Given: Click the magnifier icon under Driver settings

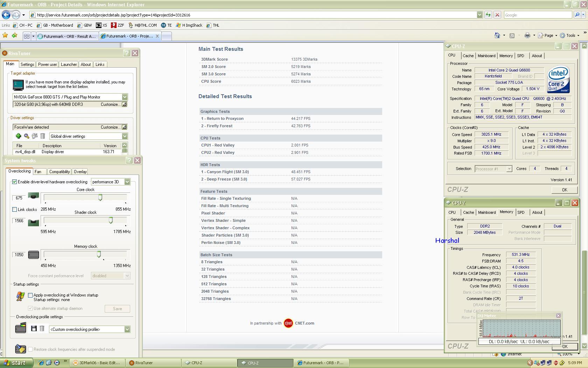Looking at the screenshot, I should pos(26,136).
